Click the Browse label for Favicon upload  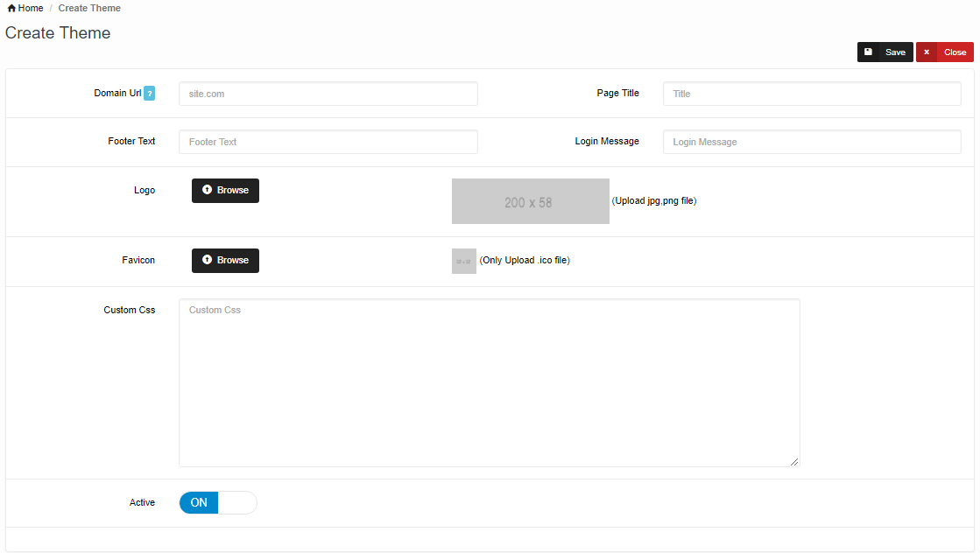tap(233, 260)
